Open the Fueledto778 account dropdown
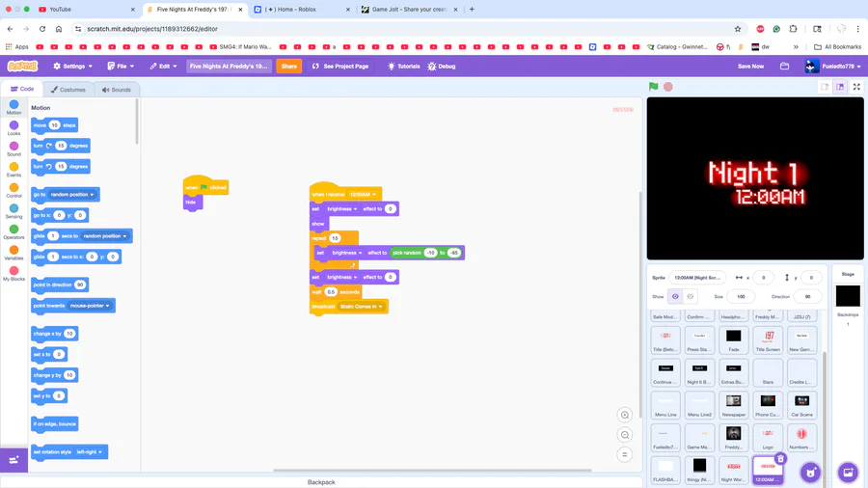Screen dimensions: 868x488 [x=832, y=66]
